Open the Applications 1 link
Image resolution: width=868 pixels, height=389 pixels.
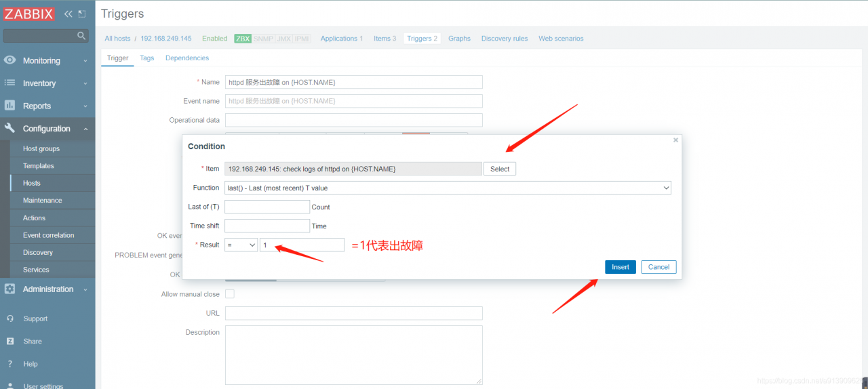point(342,39)
